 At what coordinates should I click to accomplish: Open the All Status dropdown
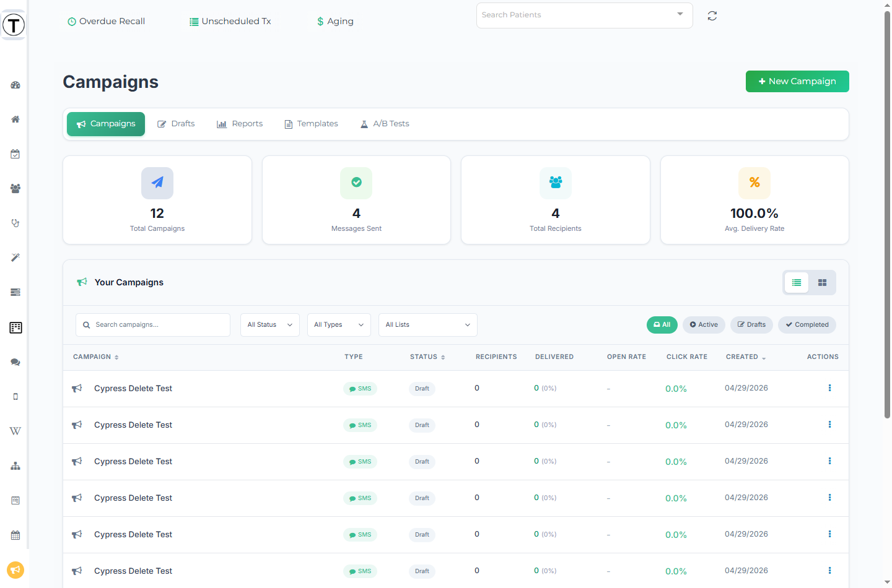pyautogui.click(x=270, y=325)
